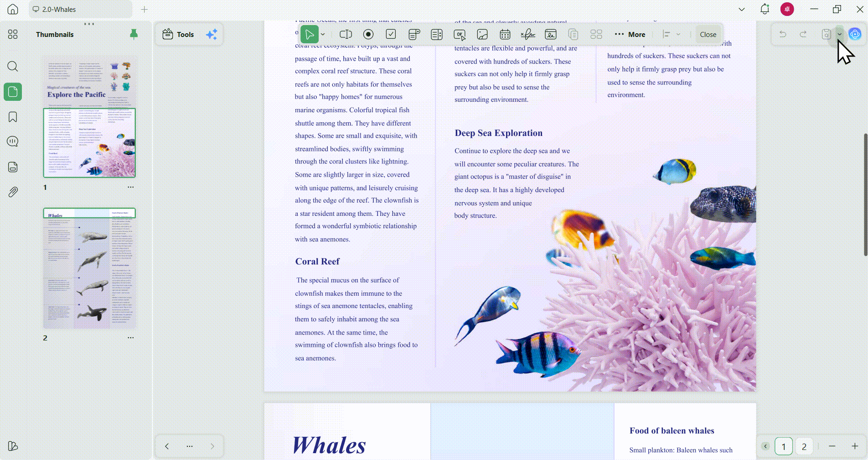This screenshot has height=460, width=868.
Task: Collapse the page indicator panel arrow
Action: pos(765,446)
